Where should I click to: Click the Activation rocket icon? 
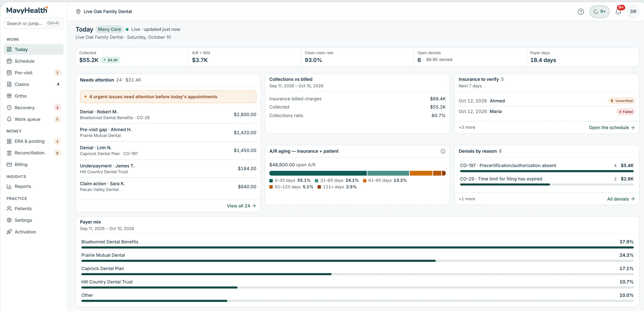[9, 232]
